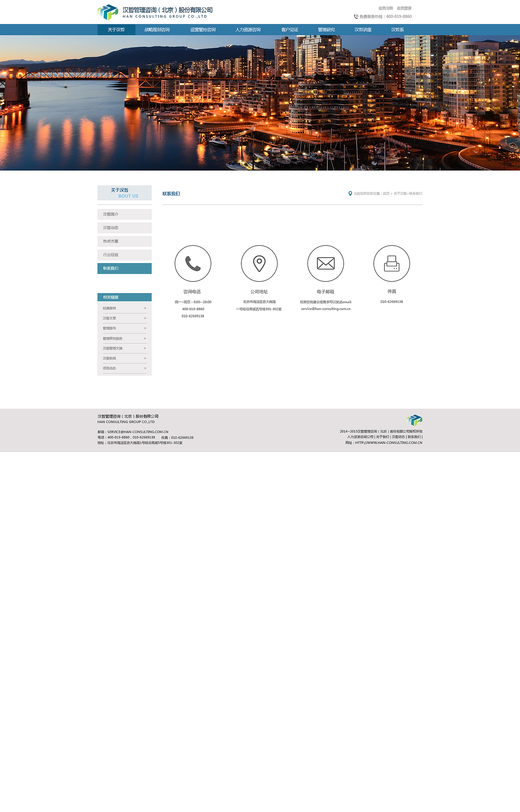Click the 电子邮箱 label
Image resolution: width=520 pixels, height=812 pixels.
click(325, 292)
